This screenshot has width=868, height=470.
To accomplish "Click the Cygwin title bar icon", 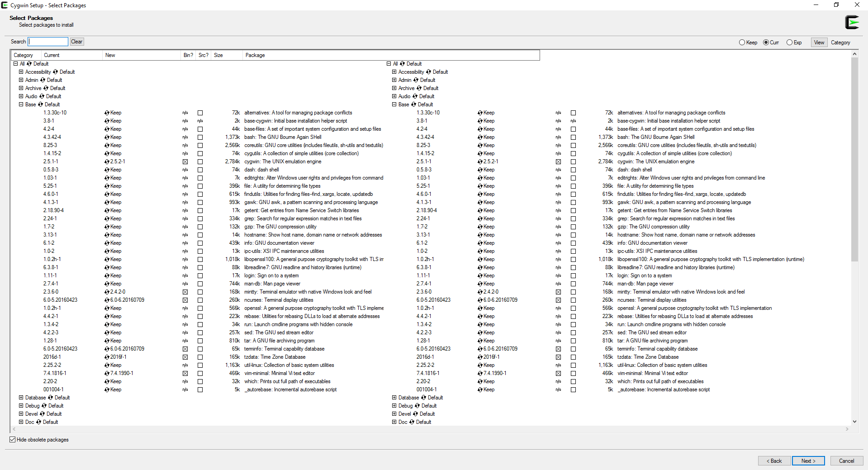I will coord(5,5).
